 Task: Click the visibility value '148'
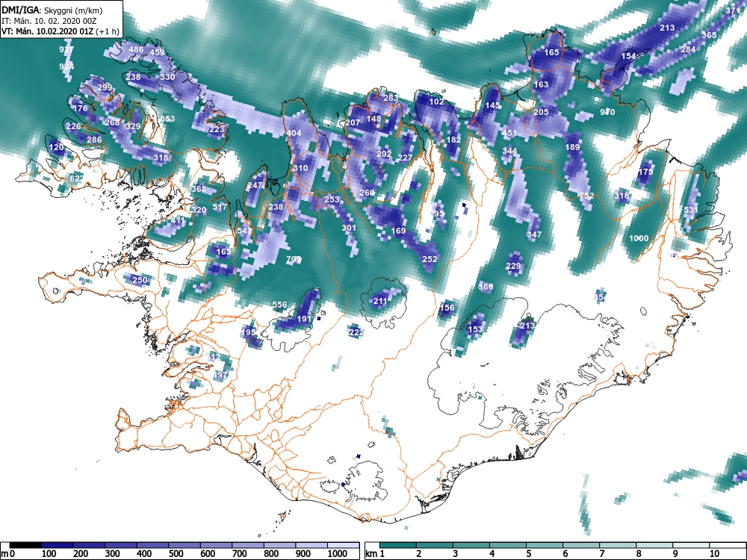point(373,119)
